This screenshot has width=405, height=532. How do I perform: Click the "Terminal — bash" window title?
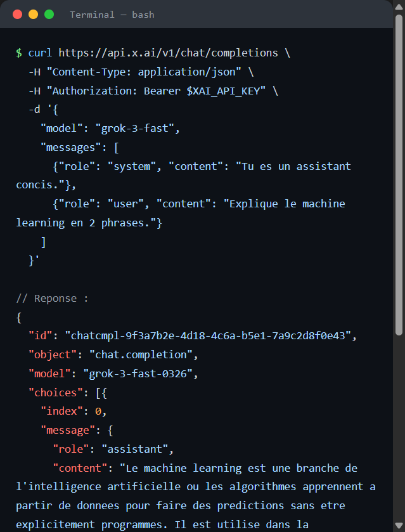coord(112,15)
